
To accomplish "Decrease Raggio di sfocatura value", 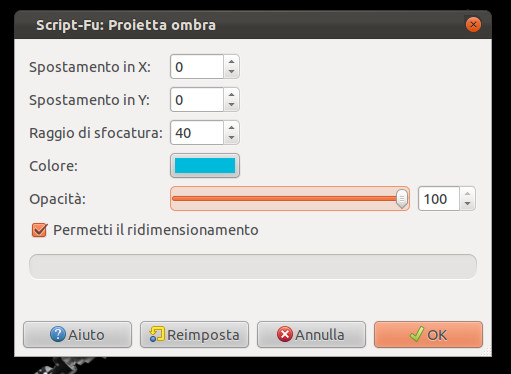I will pos(231,138).
